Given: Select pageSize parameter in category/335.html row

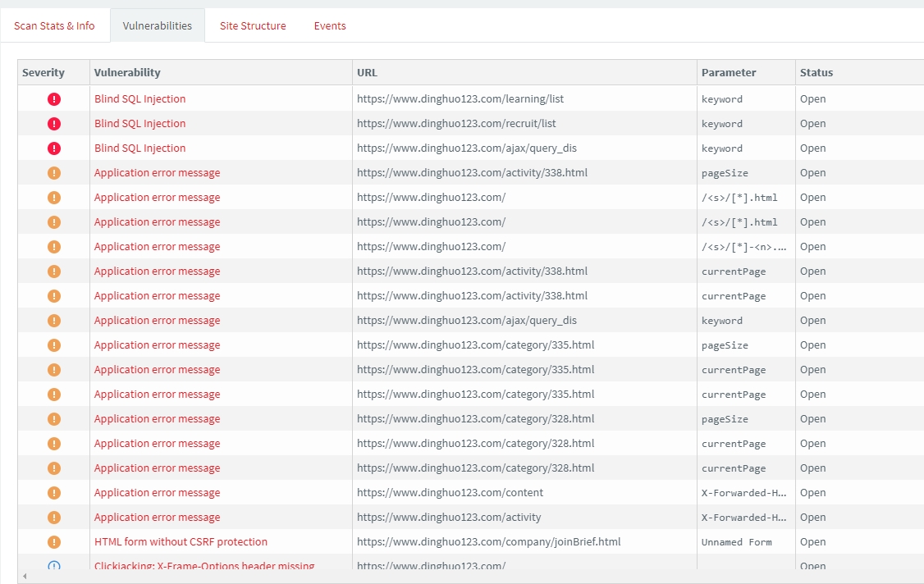Looking at the screenshot, I should click(725, 345).
